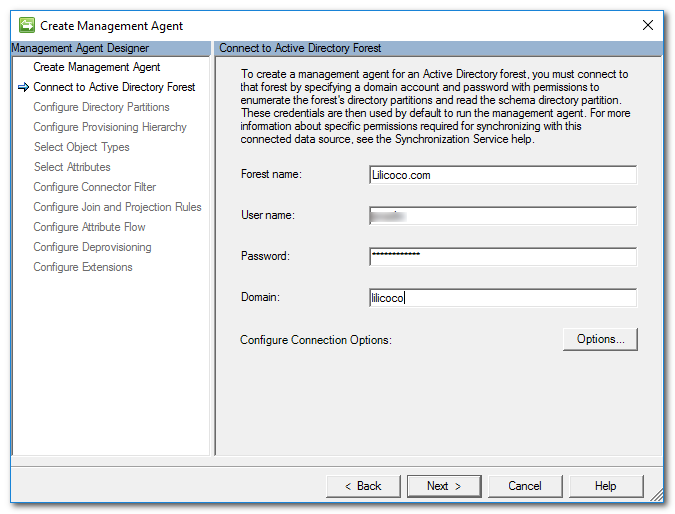
Task: Select Configure Join and Projection Rules step
Action: [x=118, y=207]
